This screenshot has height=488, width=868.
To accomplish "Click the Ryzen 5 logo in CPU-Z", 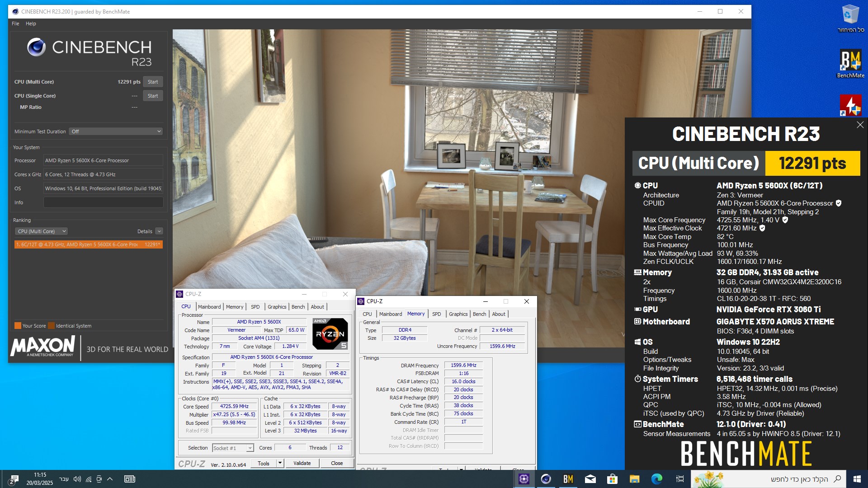I will [330, 334].
